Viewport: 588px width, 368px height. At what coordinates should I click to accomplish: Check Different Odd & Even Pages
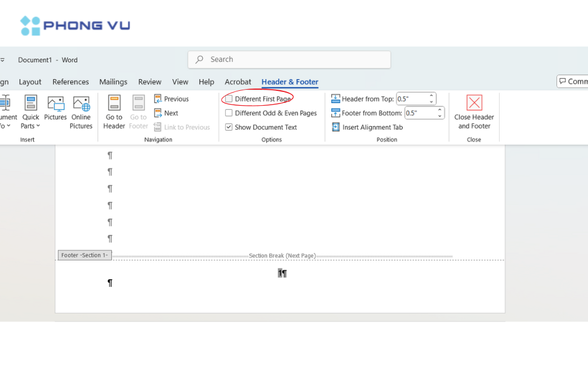227,113
